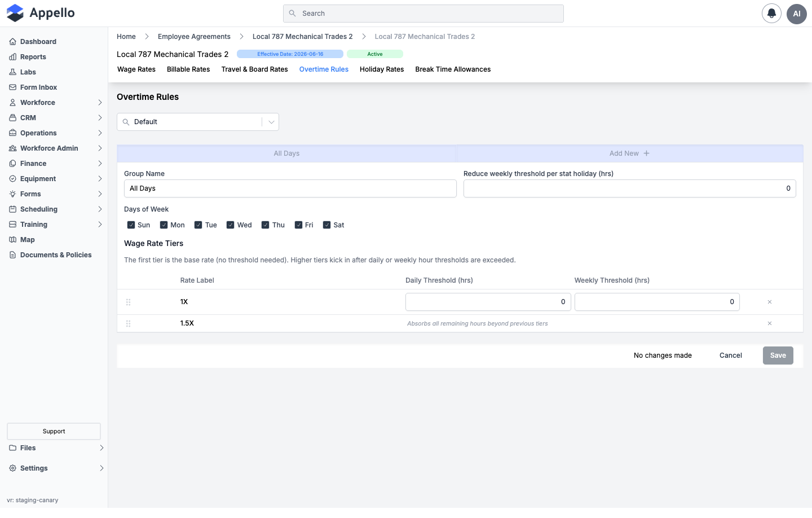Uncheck the Sat checkbox

(326, 225)
